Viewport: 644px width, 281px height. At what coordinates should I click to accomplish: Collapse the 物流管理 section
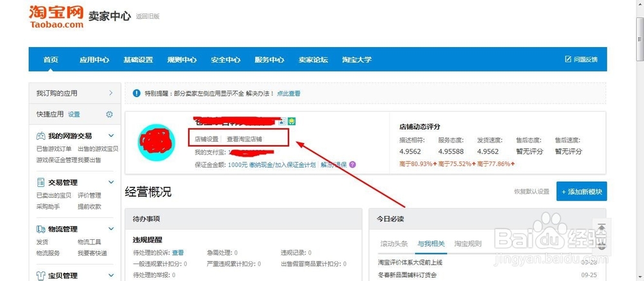pyautogui.click(x=111, y=228)
